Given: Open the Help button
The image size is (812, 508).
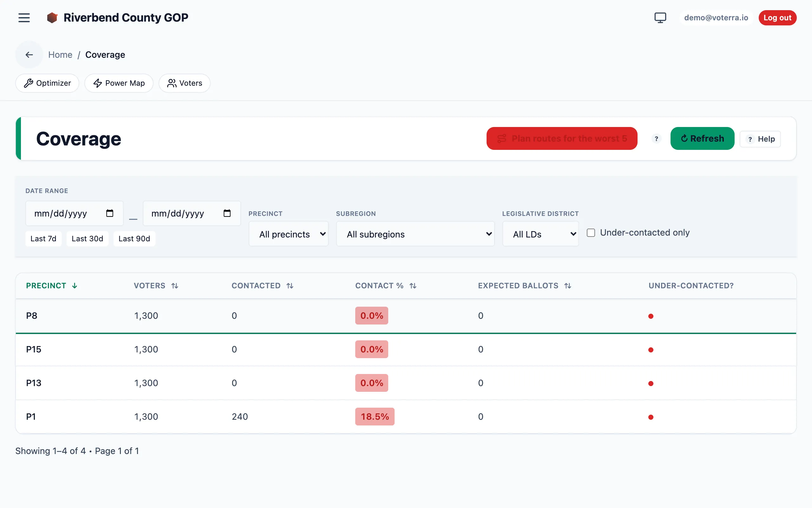Looking at the screenshot, I should pyautogui.click(x=760, y=139).
